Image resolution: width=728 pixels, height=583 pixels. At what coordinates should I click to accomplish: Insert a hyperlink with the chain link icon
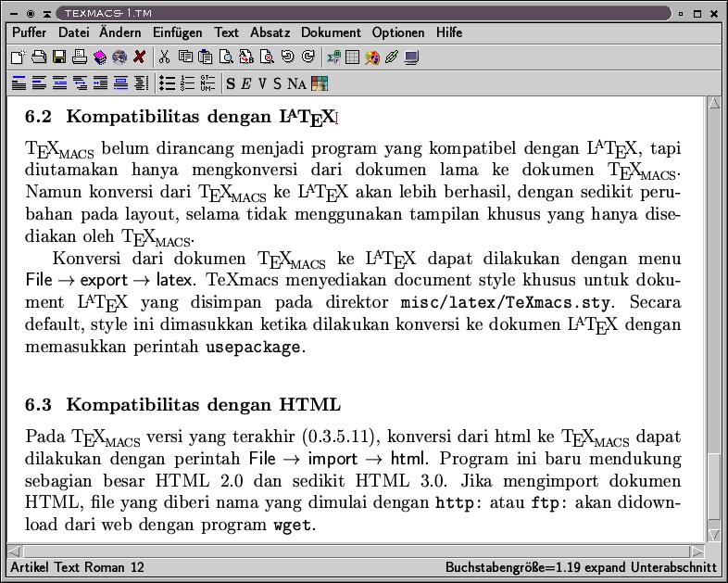[x=392, y=57]
